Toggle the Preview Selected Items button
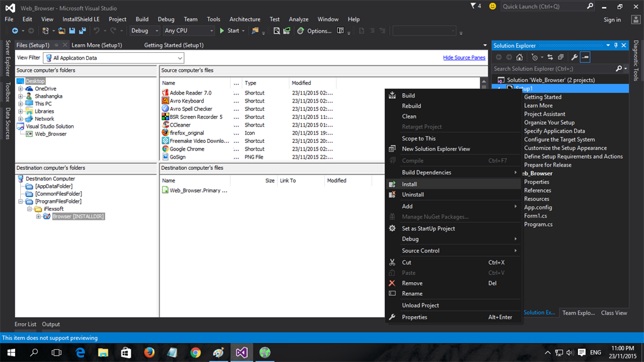 [x=585, y=57]
